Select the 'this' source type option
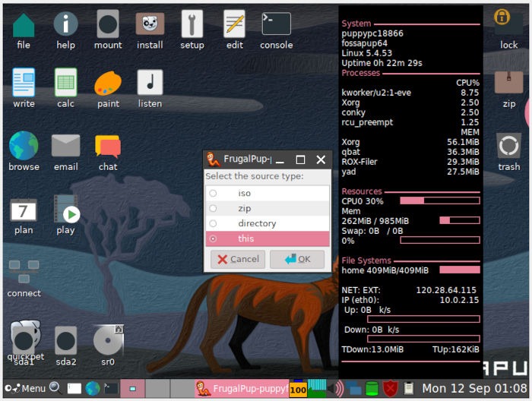The width and height of the screenshot is (532, 401). click(267, 238)
